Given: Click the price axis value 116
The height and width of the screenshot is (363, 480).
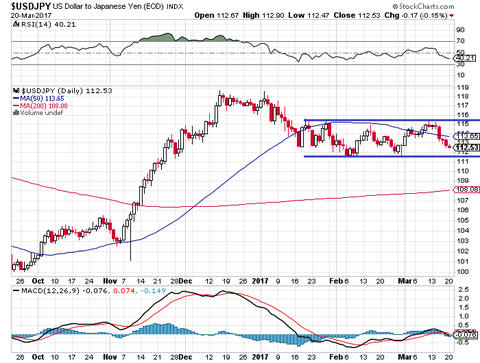Looking at the screenshot, I should pos(463,115).
